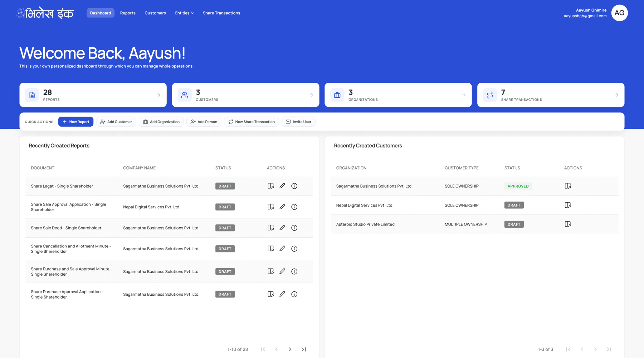
Task: Open the 7 Share Transactions card arrow
Action: click(616, 95)
